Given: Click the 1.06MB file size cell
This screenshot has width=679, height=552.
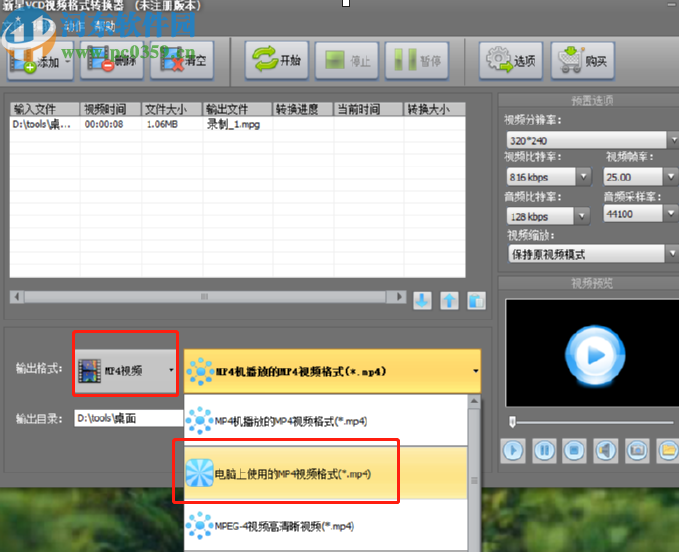Looking at the screenshot, I should (x=162, y=125).
